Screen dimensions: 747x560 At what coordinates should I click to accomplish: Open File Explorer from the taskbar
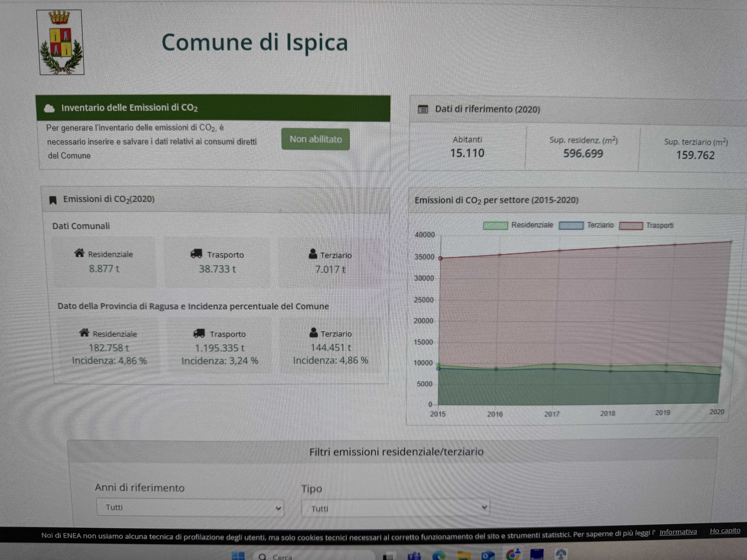[x=464, y=555]
